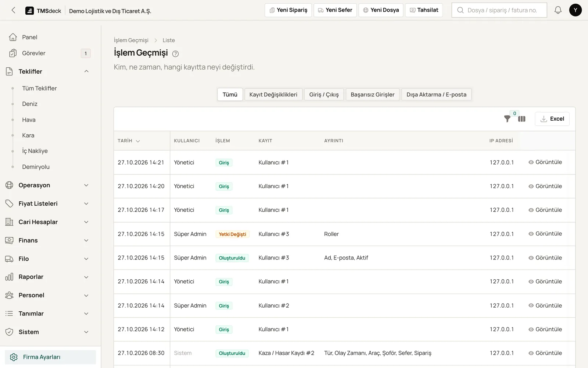Viewport: 588px width, 368px height.
Task: Open Tüm Teklifler in sidebar
Action: pos(39,88)
